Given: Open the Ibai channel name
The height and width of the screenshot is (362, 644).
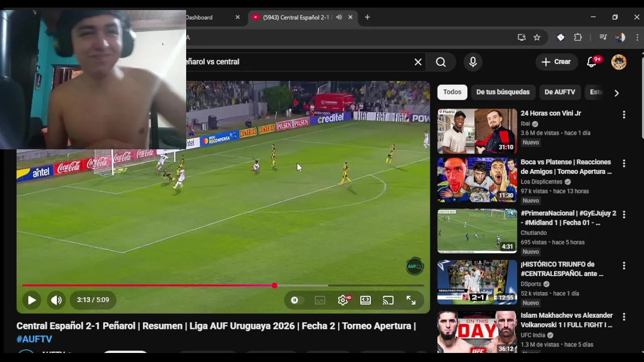Looking at the screenshot, I should click(525, 124).
